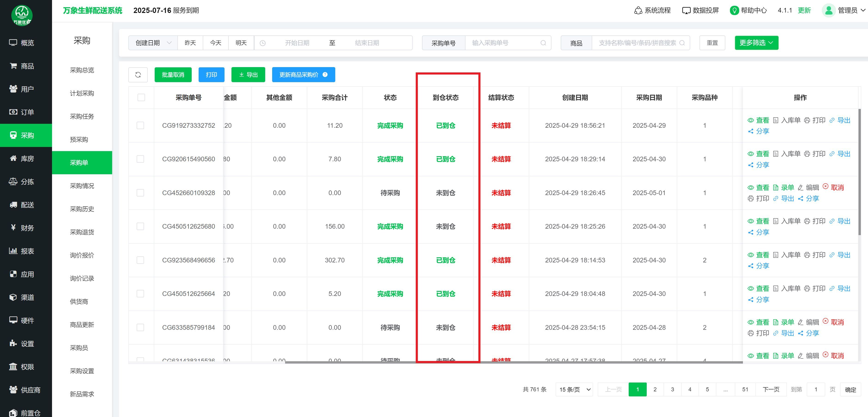Open the 15 条/页 page size dropdown
This screenshot has height=417, width=868.
[574, 389]
